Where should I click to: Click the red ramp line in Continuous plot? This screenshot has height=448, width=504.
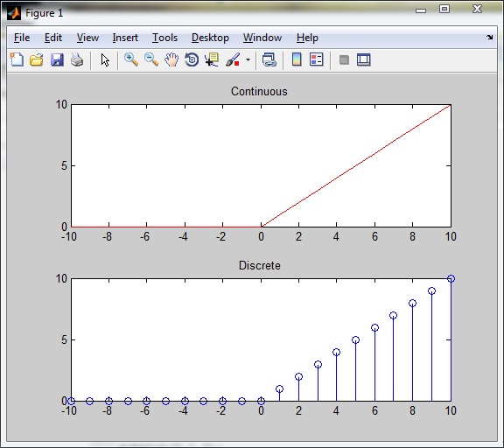[x=356, y=166]
